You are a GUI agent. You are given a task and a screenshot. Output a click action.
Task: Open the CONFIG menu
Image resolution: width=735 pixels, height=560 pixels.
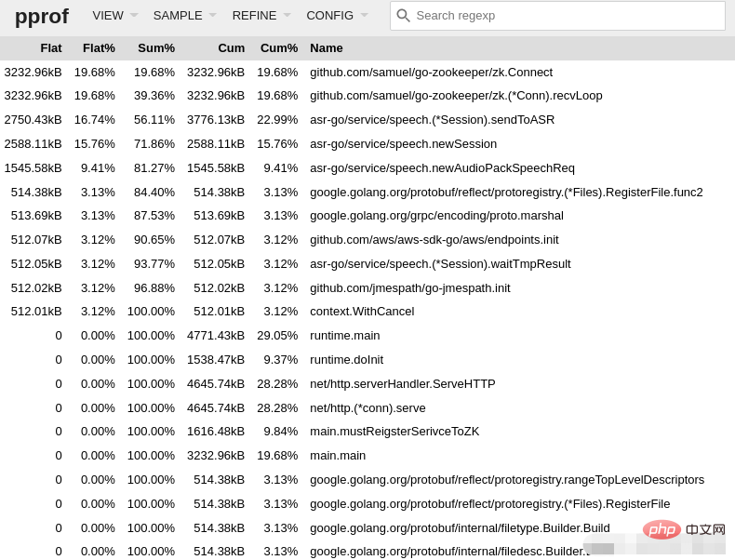[x=337, y=15]
